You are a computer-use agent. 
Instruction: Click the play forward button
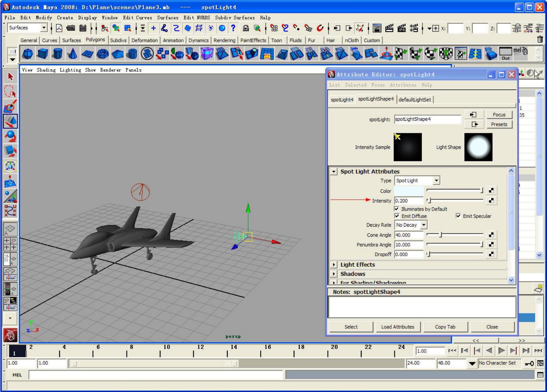pyautogui.click(x=501, y=351)
